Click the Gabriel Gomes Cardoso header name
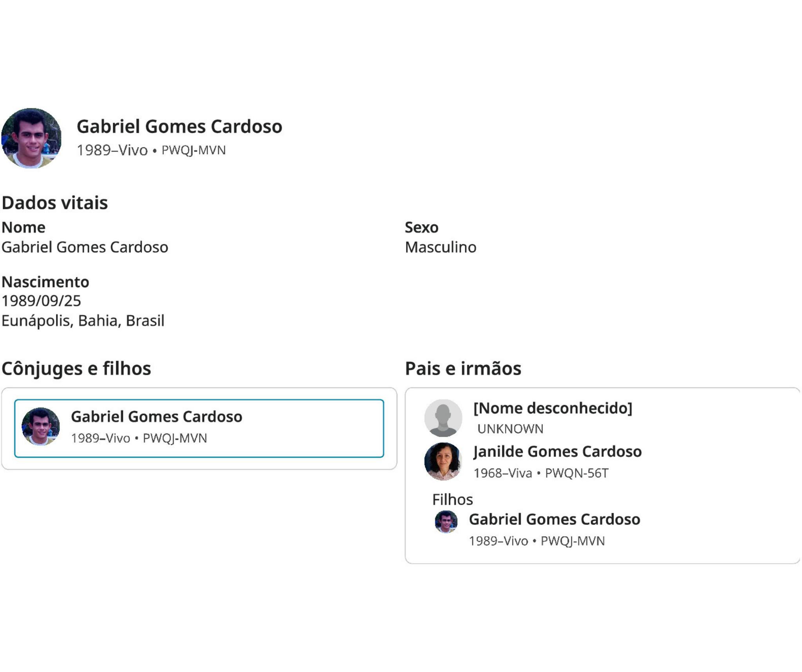The image size is (802, 672). (179, 126)
